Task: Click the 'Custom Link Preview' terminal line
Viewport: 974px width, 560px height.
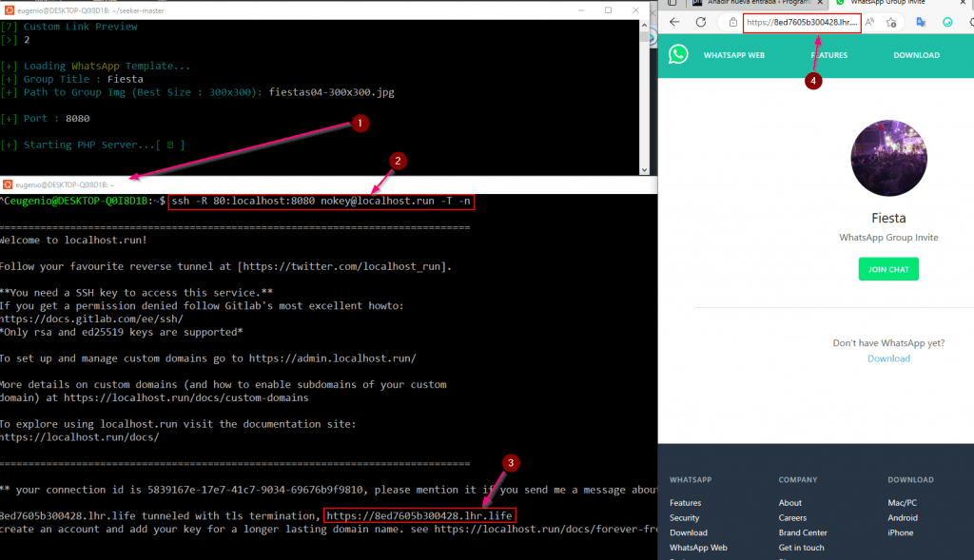Action: 68,27
